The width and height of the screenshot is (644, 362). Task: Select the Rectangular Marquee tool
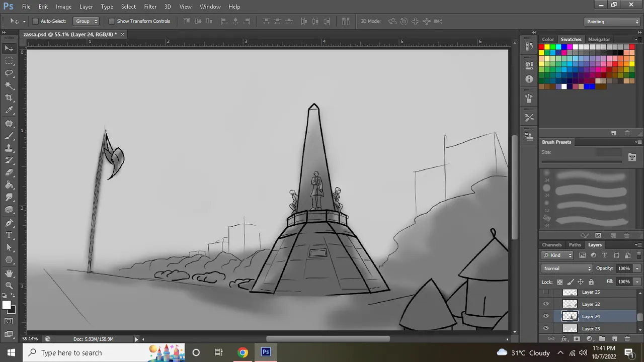9,61
